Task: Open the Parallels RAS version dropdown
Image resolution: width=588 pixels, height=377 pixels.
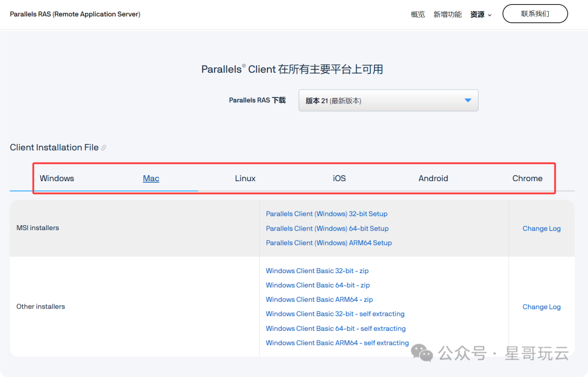Action: (388, 101)
